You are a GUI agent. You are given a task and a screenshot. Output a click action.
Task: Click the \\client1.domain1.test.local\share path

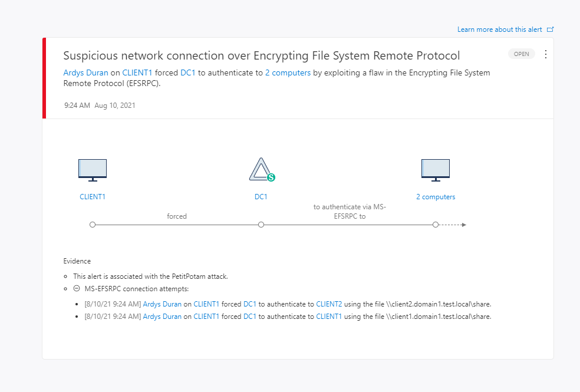pos(439,317)
